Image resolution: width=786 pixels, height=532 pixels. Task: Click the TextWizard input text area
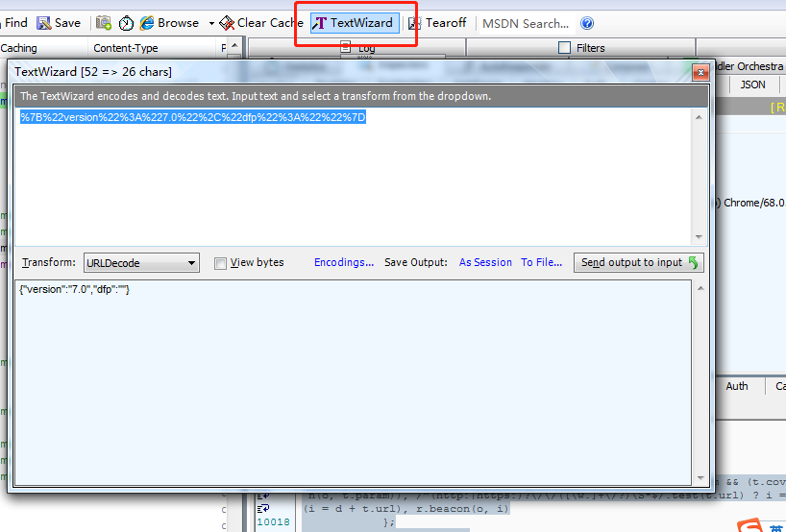(354, 177)
